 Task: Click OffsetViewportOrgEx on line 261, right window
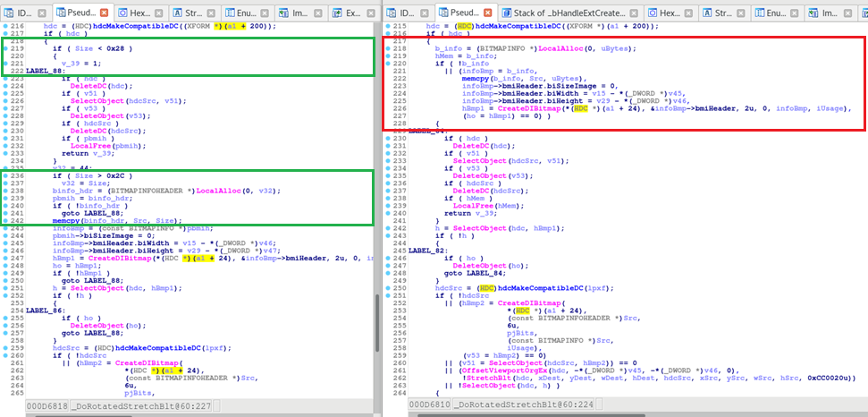click(x=504, y=370)
